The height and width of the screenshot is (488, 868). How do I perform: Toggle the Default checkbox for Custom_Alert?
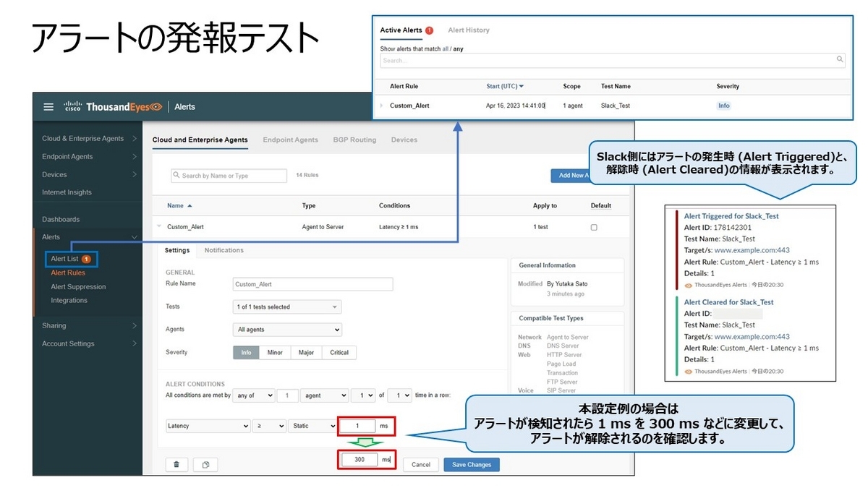pyautogui.click(x=594, y=227)
